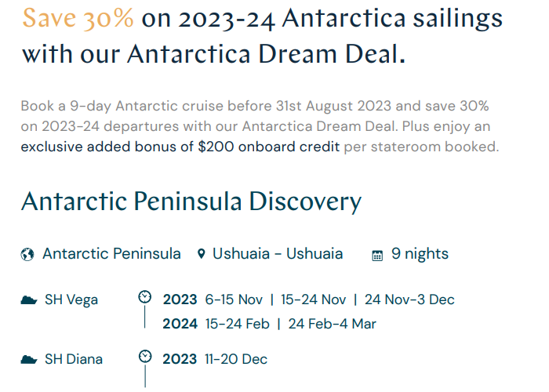Click the clock icon next to SH Diana dates
549x392 pixels.
pos(145,356)
